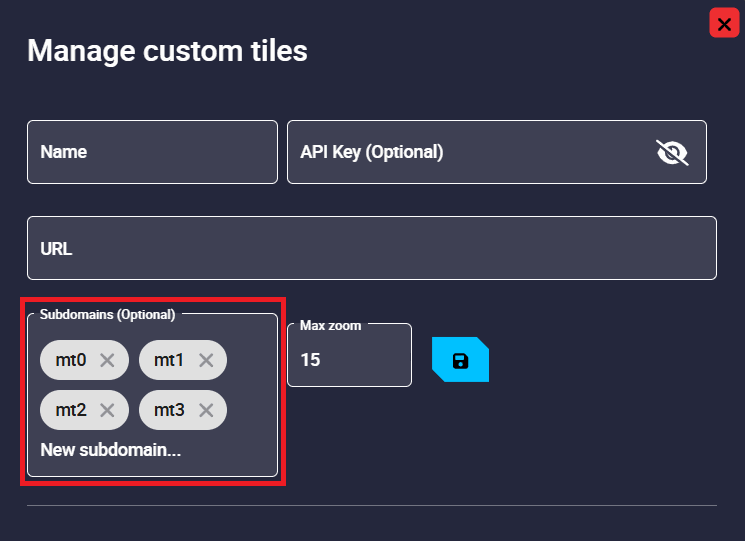Viewport: 745px width, 541px height.
Task: Click the Max zoom label
Action: point(330,325)
